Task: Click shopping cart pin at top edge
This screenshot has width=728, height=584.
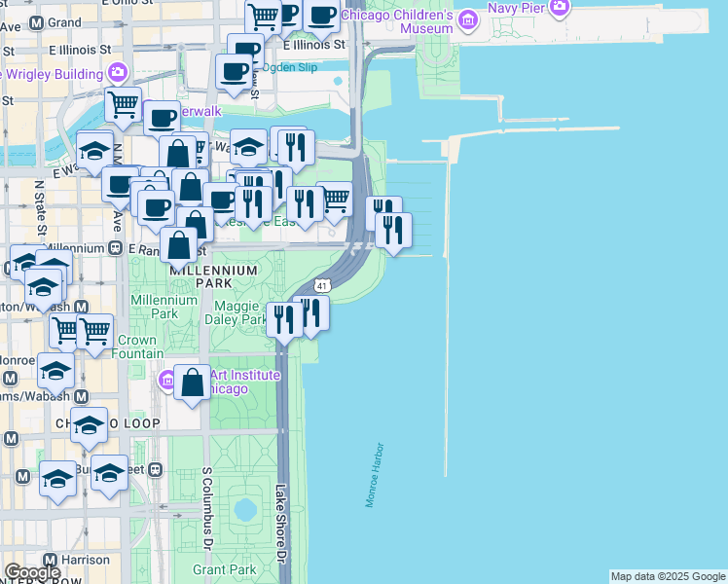Action: click(263, 17)
